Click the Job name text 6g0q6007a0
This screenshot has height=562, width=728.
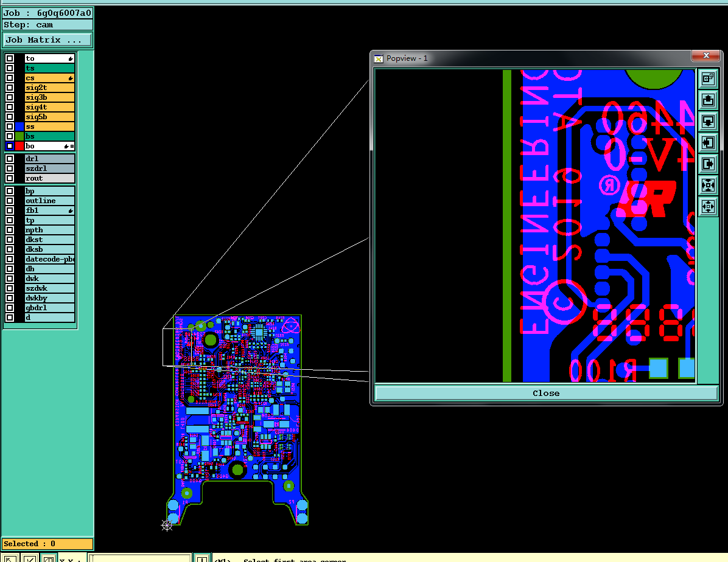(x=64, y=13)
